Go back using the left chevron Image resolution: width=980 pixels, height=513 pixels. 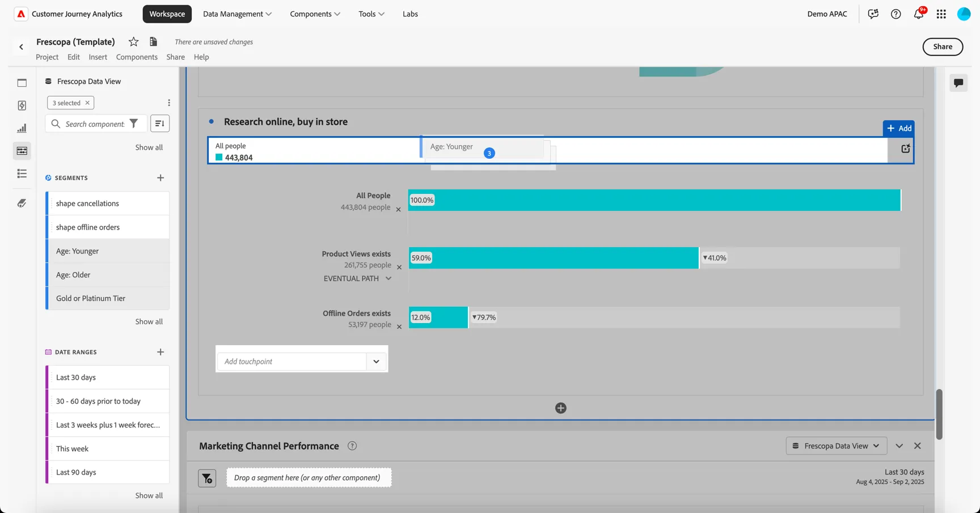pos(21,47)
